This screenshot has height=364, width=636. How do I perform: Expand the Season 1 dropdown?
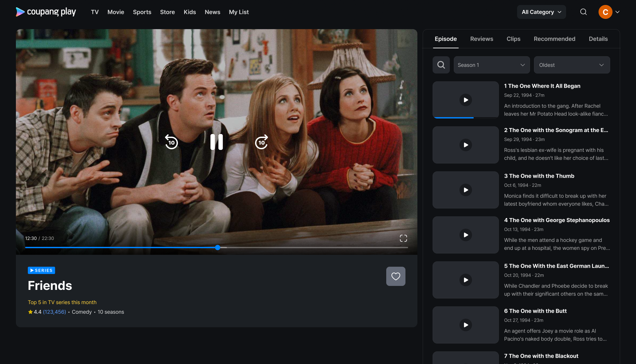(x=492, y=65)
